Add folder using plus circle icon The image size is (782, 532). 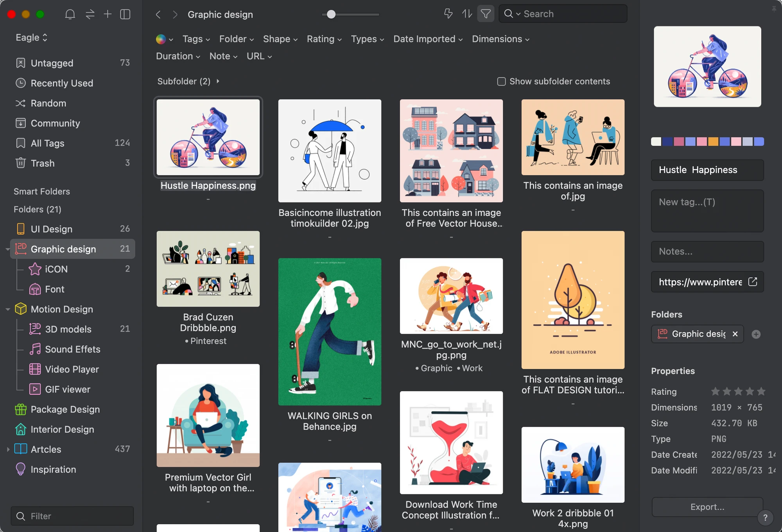pyautogui.click(x=756, y=334)
